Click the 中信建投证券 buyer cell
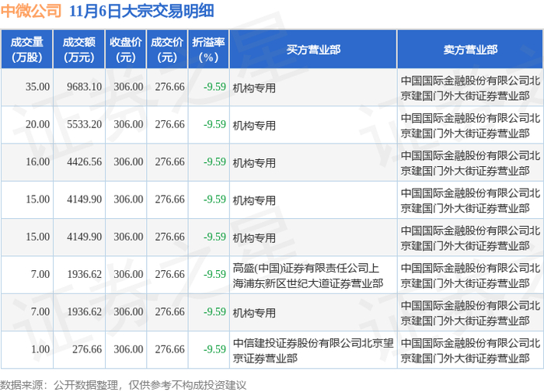Screen dimensions: 544x392 click(x=313, y=350)
